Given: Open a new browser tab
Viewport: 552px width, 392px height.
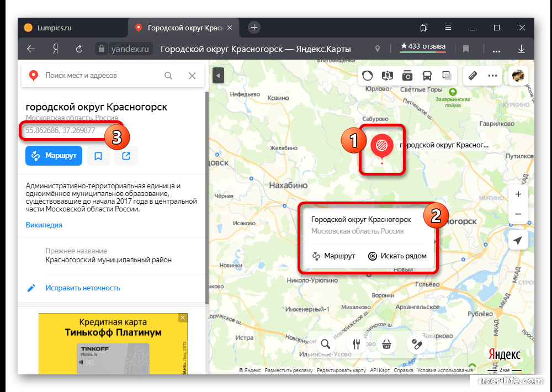Looking at the screenshot, I should pyautogui.click(x=254, y=28).
